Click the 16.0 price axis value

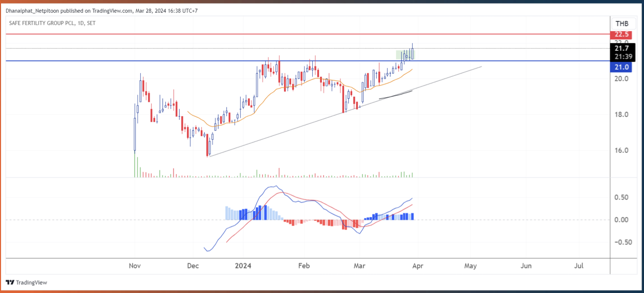(x=621, y=150)
